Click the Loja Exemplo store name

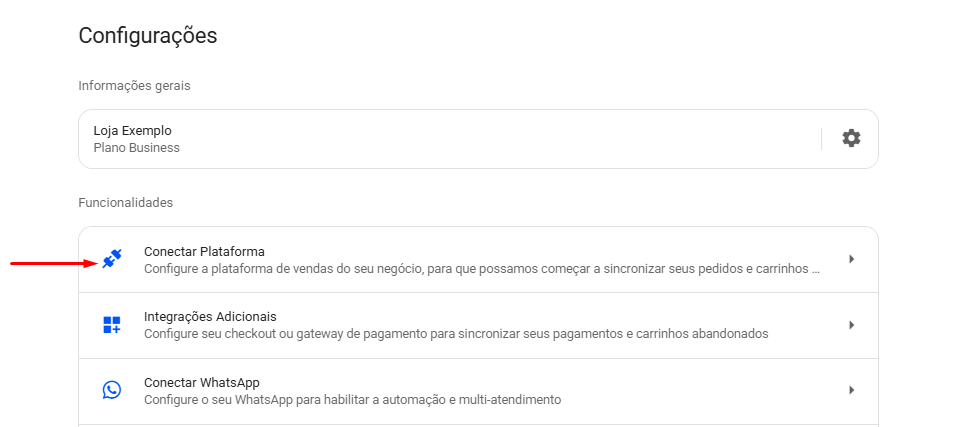[x=133, y=130]
